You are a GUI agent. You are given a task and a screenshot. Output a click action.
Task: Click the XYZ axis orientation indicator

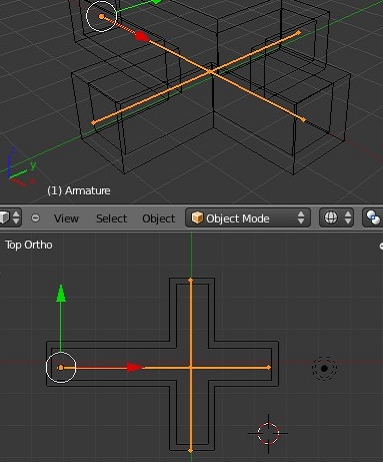(21, 167)
